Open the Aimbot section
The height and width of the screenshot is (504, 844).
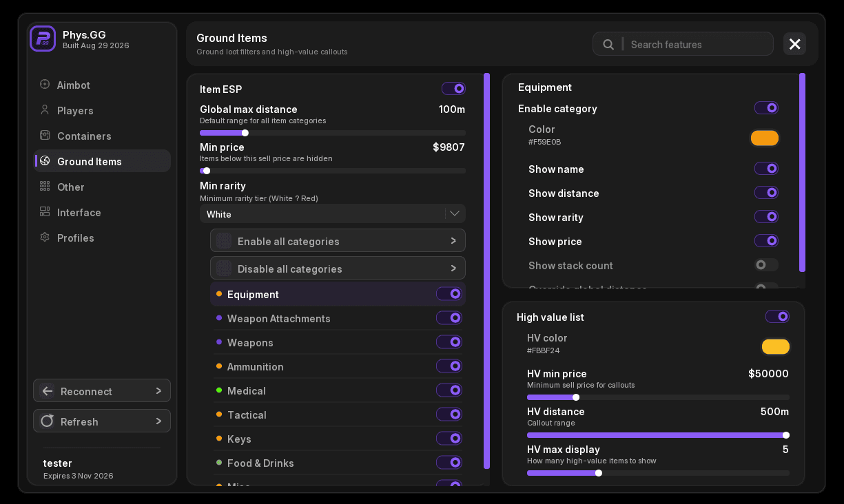(x=103, y=85)
